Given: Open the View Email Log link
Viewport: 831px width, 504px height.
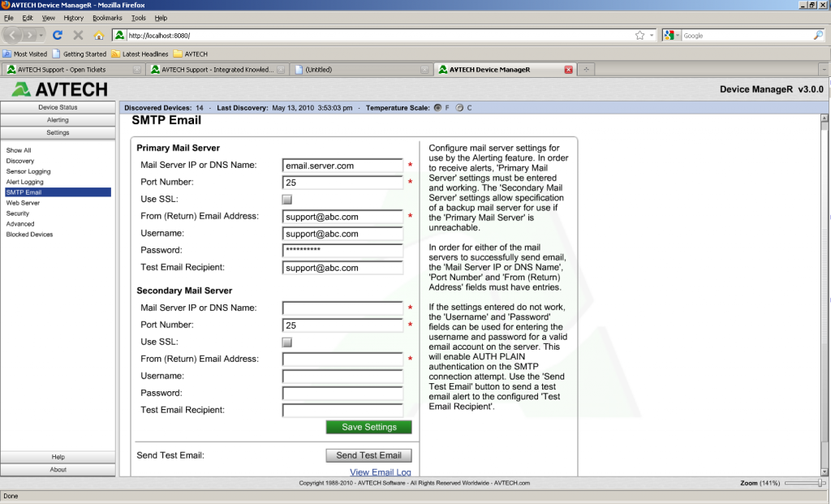Looking at the screenshot, I should click(381, 472).
